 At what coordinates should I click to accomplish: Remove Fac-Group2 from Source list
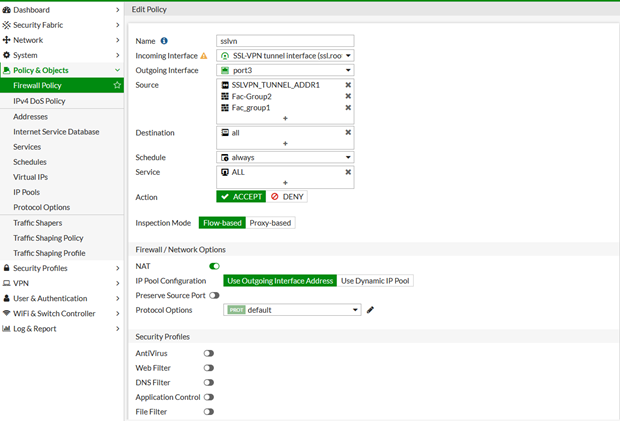348,96
